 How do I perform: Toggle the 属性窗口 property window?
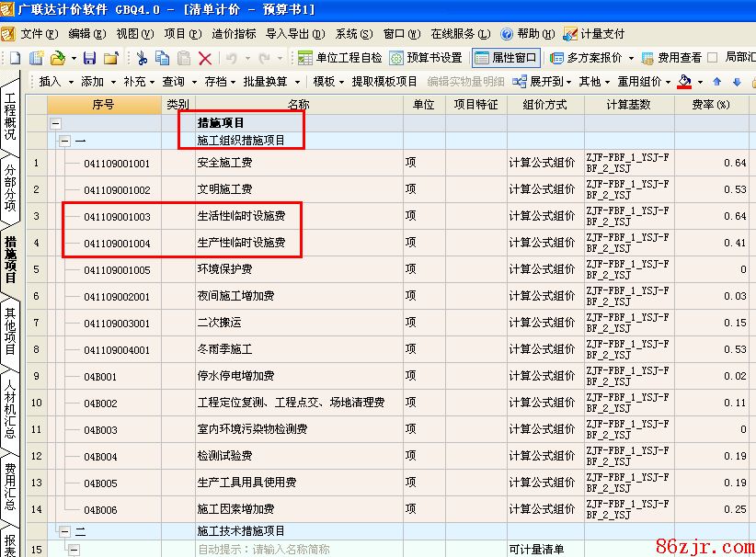tap(505, 58)
